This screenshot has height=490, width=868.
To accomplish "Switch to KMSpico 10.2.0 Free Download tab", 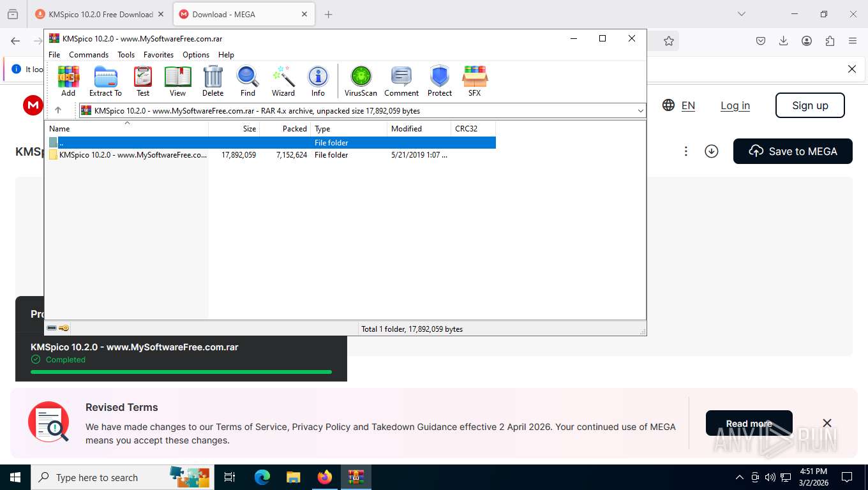I will point(101,14).
